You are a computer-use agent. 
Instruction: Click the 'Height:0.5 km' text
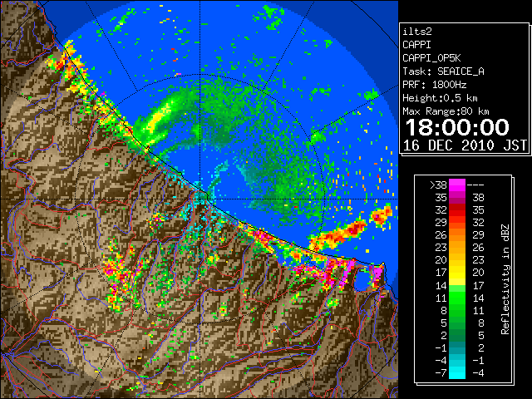(x=440, y=98)
